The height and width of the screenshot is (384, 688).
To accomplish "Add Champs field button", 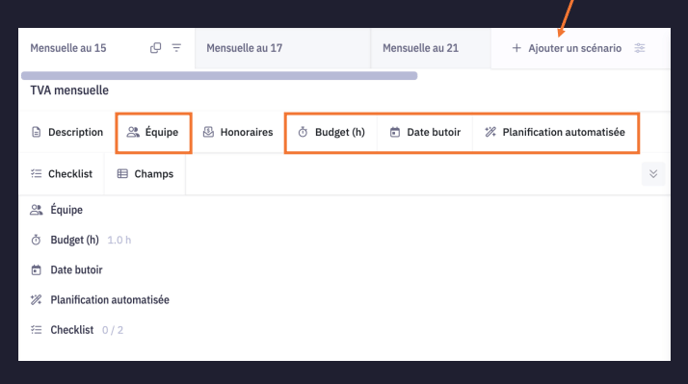I will 145,174.
